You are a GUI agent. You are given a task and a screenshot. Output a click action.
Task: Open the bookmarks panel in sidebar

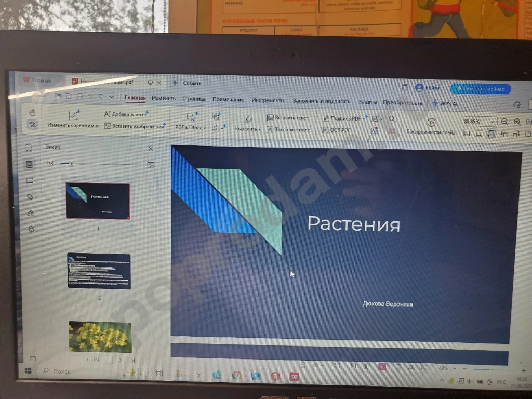pos(29,148)
